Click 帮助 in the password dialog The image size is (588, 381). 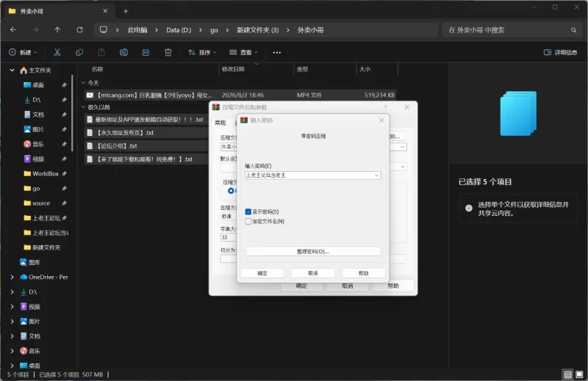click(363, 273)
